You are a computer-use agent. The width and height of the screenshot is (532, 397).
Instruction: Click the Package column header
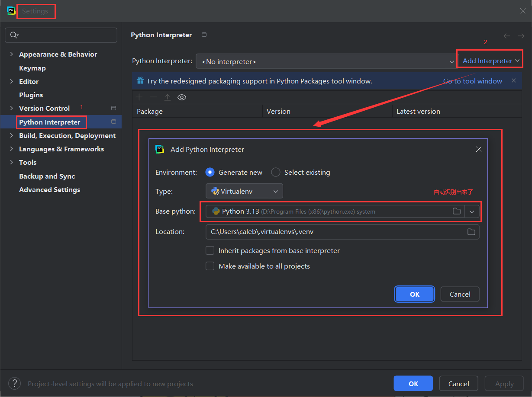tap(197, 111)
